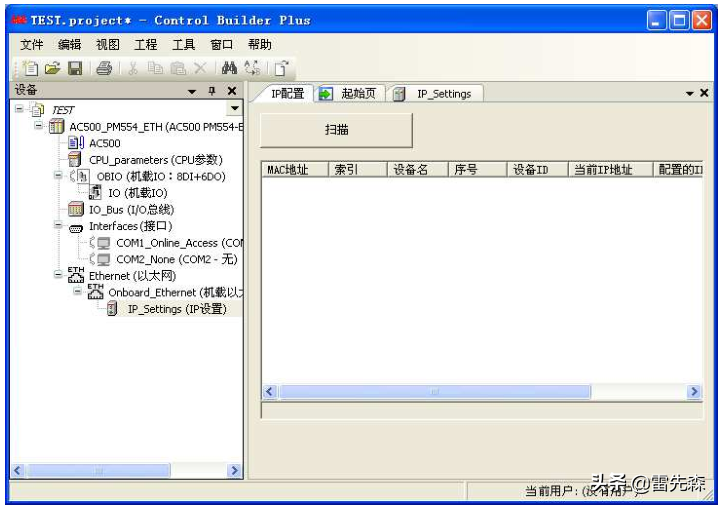Click the Print icon in toolbar

(x=104, y=68)
